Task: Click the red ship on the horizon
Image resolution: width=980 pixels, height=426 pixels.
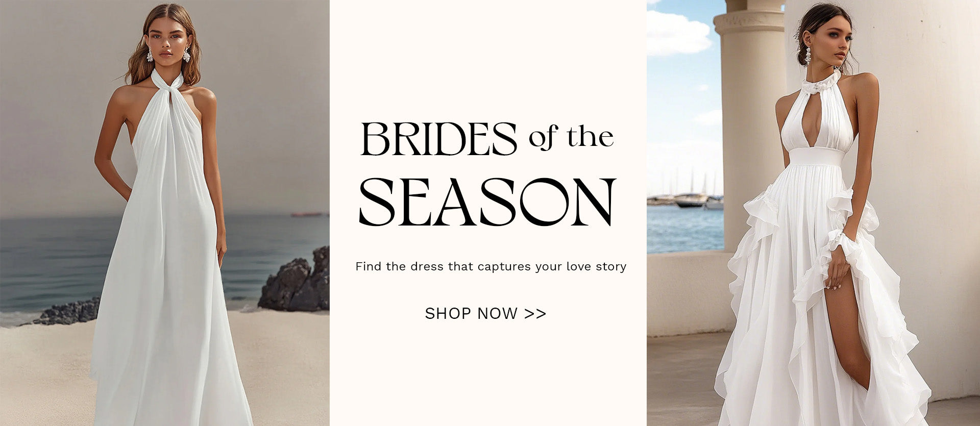Action: point(307,215)
